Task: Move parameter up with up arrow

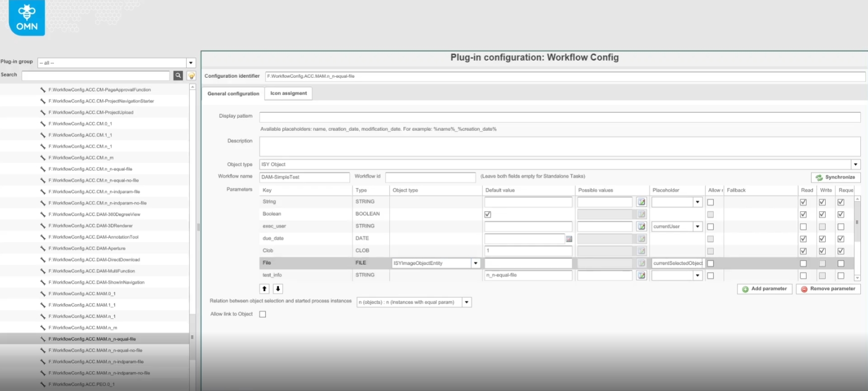Action: (x=264, y=289)
